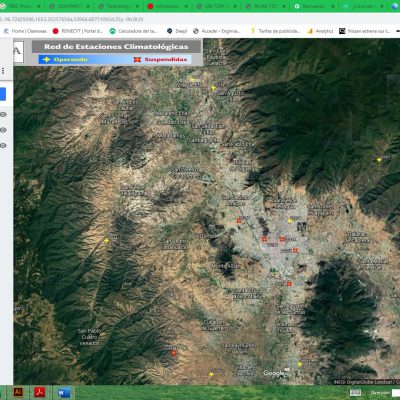
Task: Click the Operando legend star icon
Action: [46, 59]
